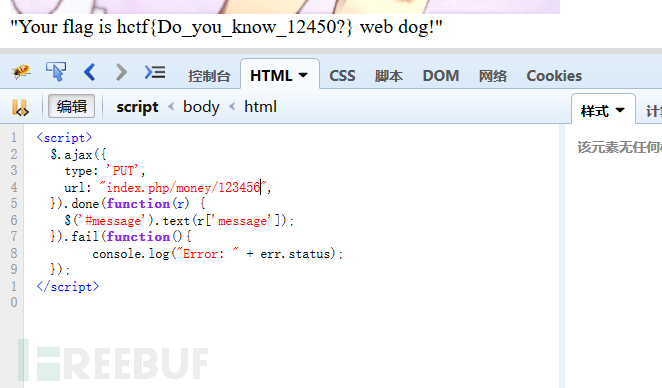Select script in the breadcrumb path
662x388 pixels.
coord(137,107)
